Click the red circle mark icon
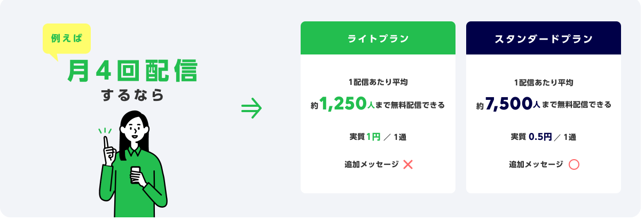644x220 pixels. tap(575, 164)
